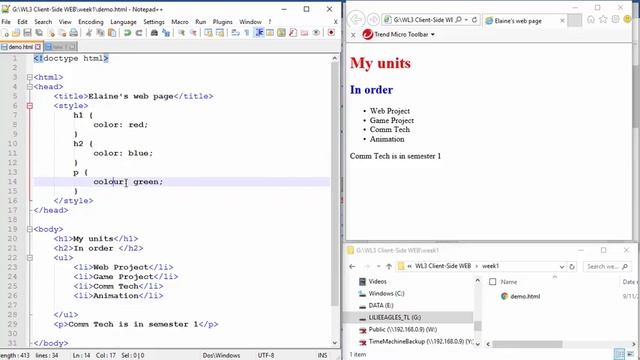Click the Print icon in Notepad++ toolbar

point(74,33)
